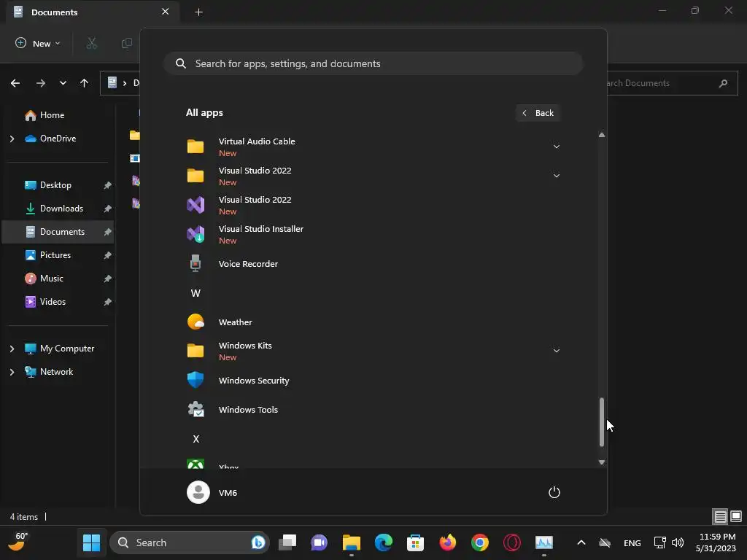747x560 pixels.
Task: Expand the Windows Kits folder
Action: tap(556, 351)
